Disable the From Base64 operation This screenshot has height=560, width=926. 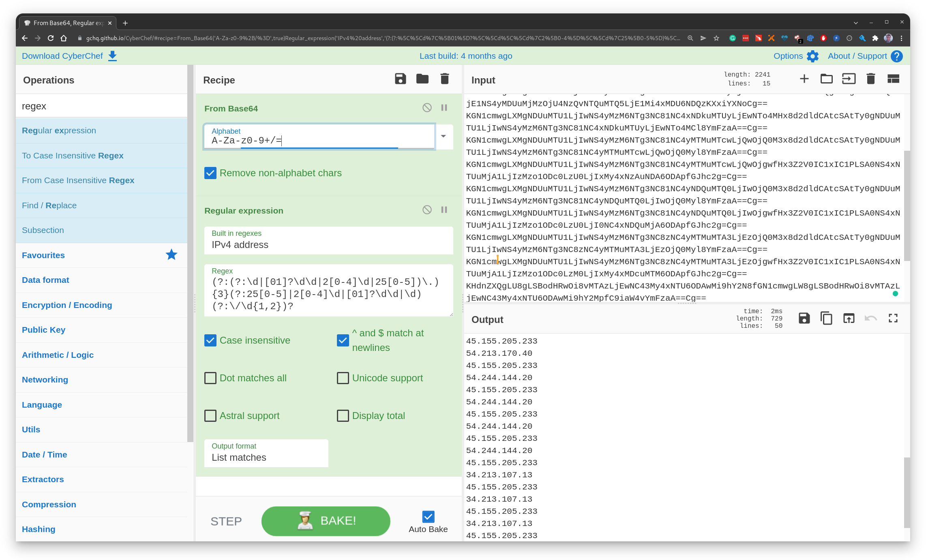tap(427, 108)
